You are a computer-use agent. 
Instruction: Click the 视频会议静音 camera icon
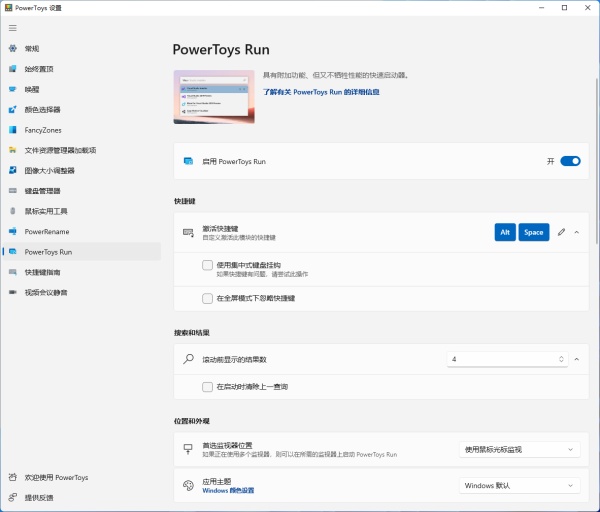point(13,292)
